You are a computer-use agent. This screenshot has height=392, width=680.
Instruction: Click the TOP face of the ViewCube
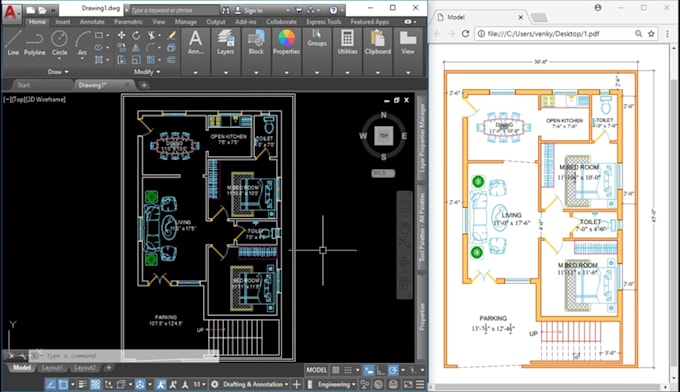click(384, 136)
